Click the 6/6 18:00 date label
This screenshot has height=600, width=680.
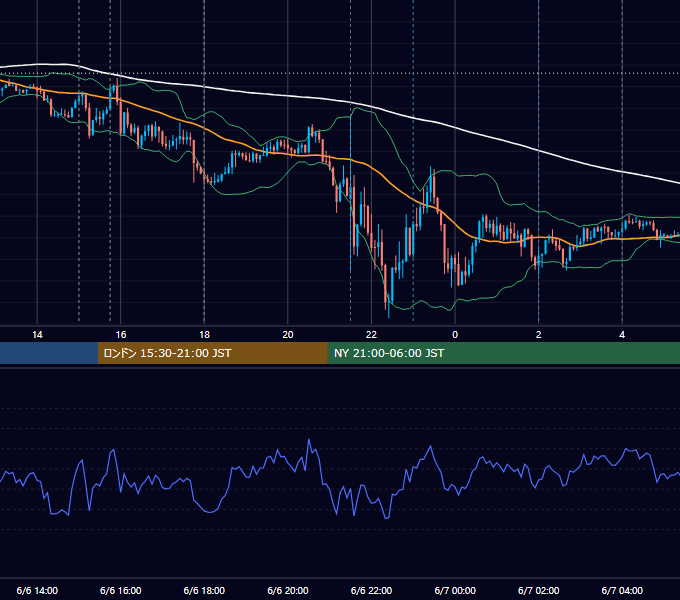204,590
